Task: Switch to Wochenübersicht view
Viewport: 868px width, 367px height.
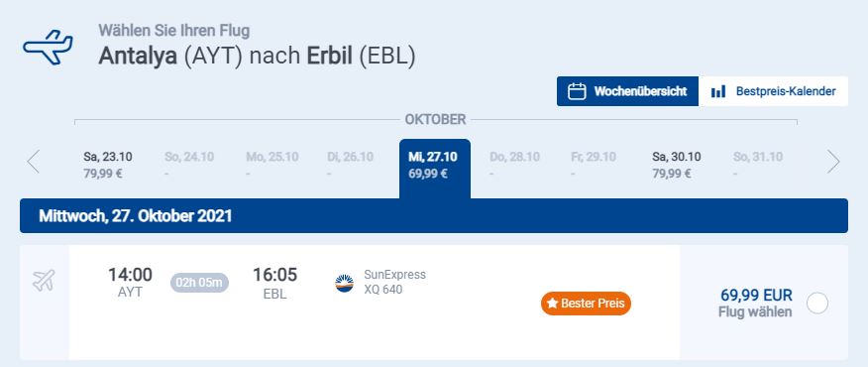Action: (628, 91)
